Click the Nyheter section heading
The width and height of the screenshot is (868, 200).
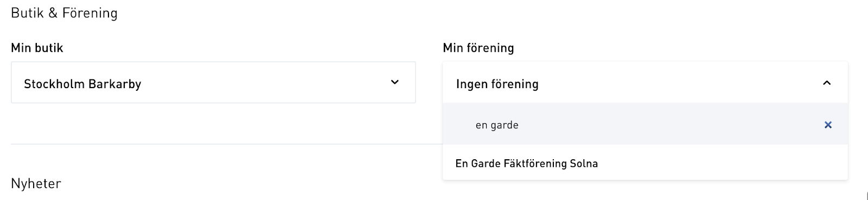[x=36, y=184]
